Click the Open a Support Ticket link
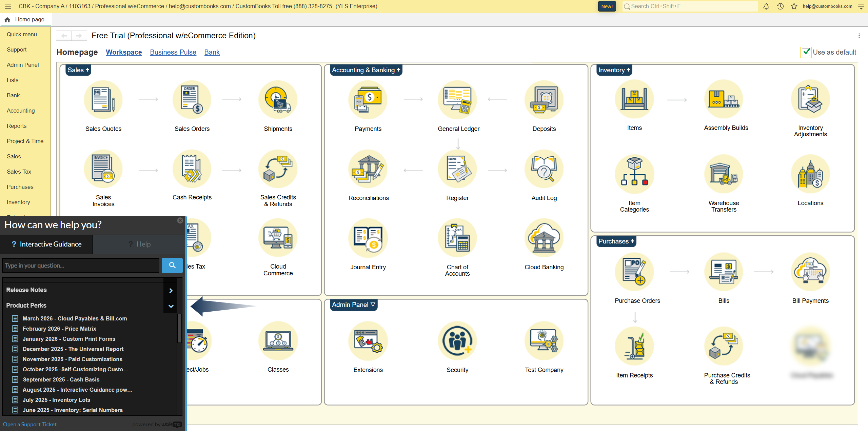 coord(29,424)
